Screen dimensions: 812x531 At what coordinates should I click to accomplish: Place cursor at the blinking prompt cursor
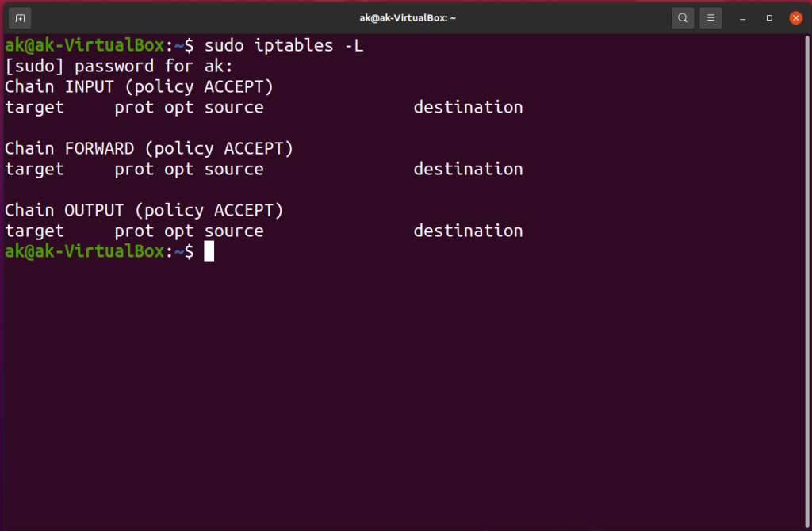point(209,251)
